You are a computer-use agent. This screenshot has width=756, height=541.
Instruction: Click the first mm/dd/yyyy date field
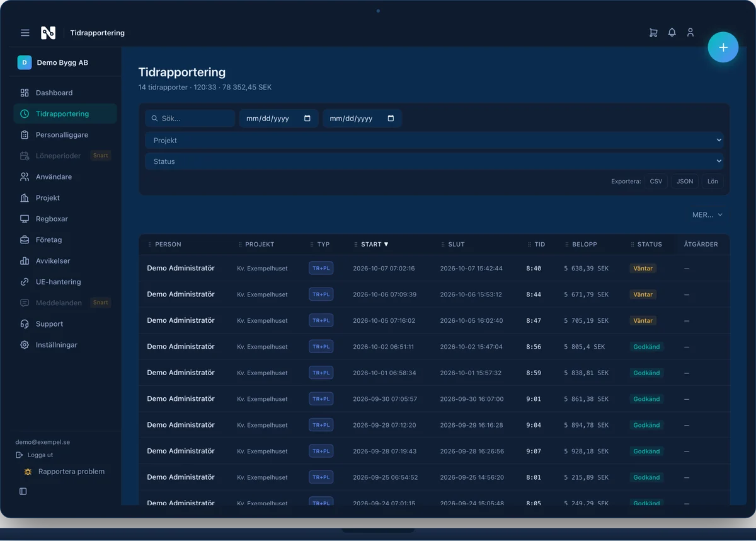click(x=278, y=119)
